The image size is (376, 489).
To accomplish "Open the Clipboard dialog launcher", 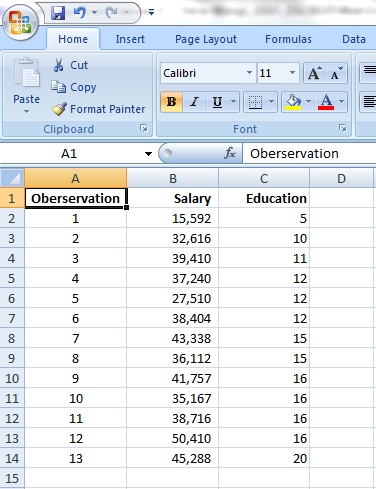I will pos(144,128).
